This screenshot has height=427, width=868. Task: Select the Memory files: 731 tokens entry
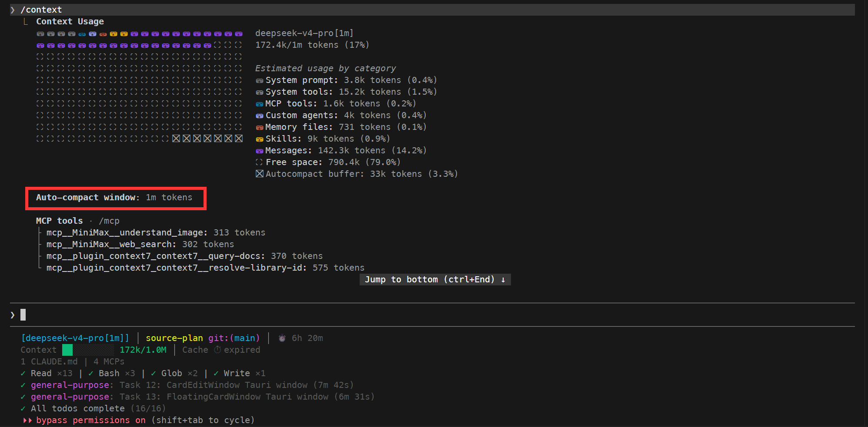[346, 127]
